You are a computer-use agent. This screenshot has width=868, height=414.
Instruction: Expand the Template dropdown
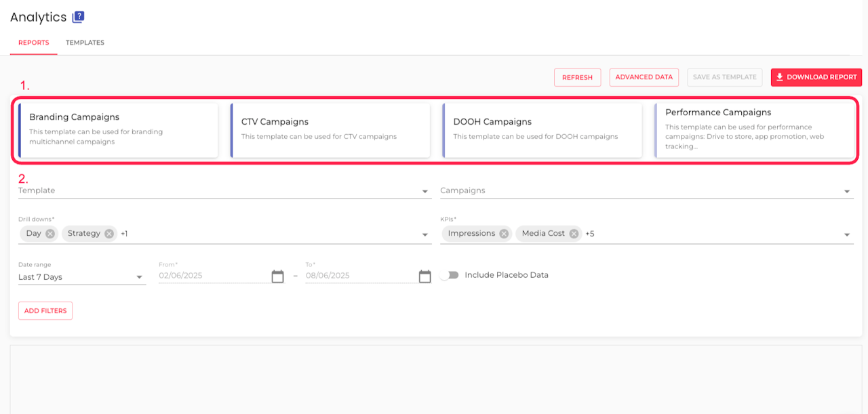click(425, 192)
